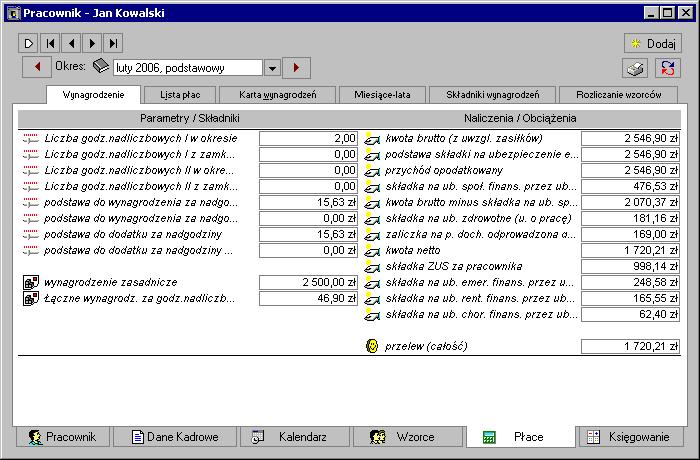Screen dimensions: 700x460
Task: Click the składka ZUS value 998,14 zł
Action: (630, 267)
